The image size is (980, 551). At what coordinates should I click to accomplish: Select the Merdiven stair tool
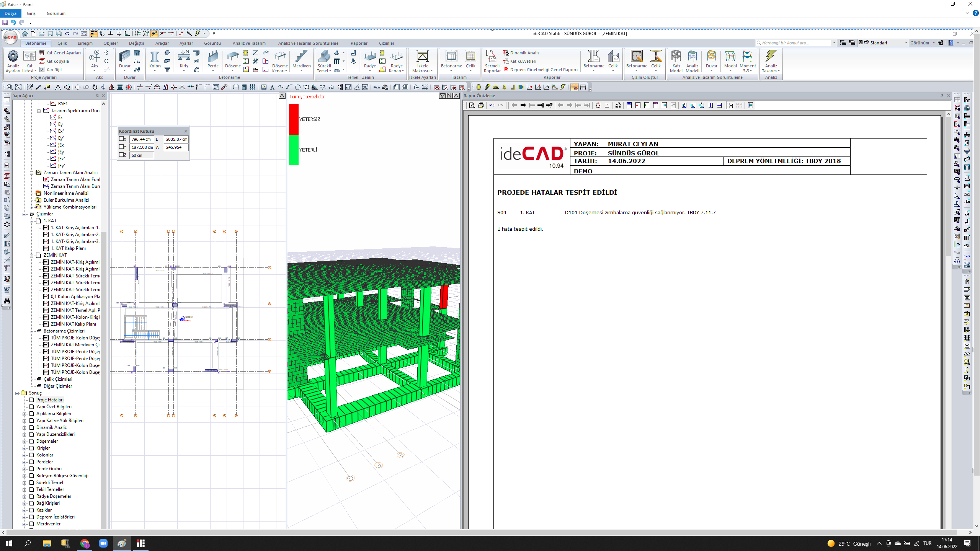click(x=301, y=56)
